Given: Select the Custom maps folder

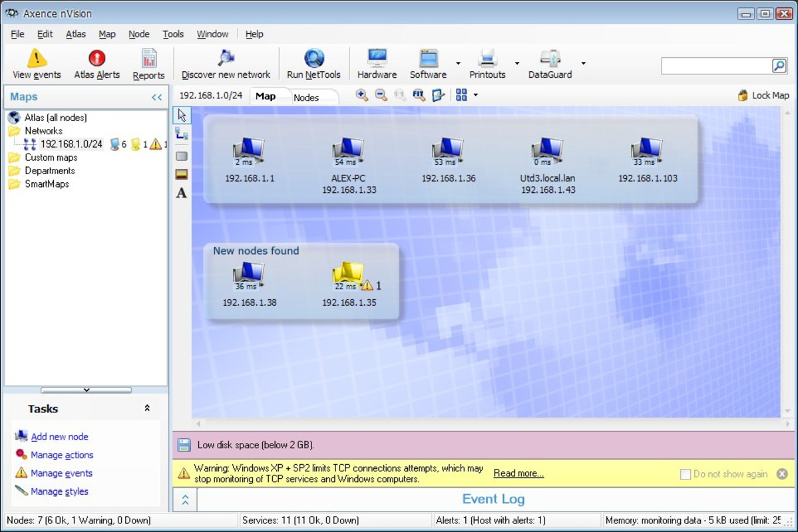Looking at the screenshot, I should tap(51, 157).
